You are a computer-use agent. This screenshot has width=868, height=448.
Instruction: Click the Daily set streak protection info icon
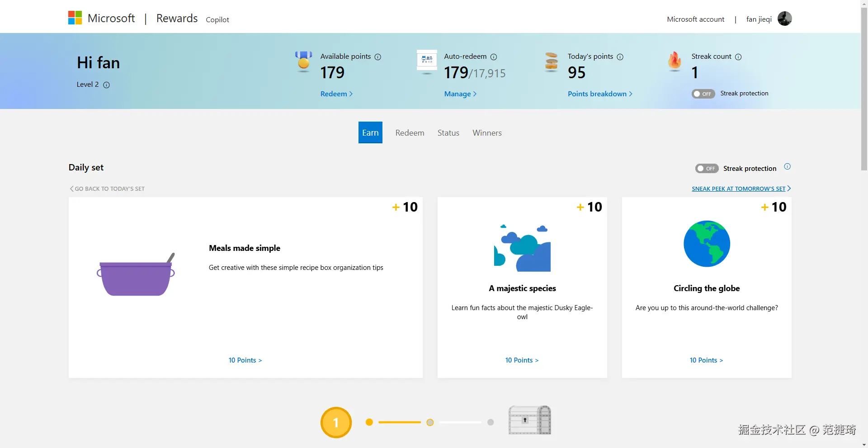[x=787, y=167]
